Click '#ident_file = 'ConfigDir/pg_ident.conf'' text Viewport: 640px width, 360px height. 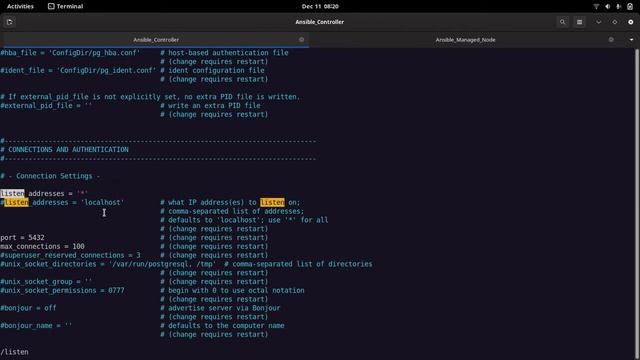(78, 71)
